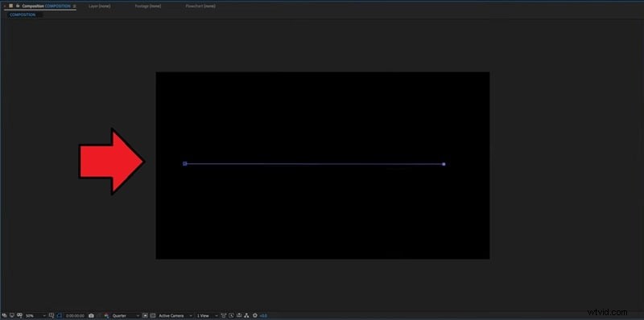This screenshot has width=644, height=320.
Task: Open the 1 View layout dropdown
Action: [x=207, y=315]
